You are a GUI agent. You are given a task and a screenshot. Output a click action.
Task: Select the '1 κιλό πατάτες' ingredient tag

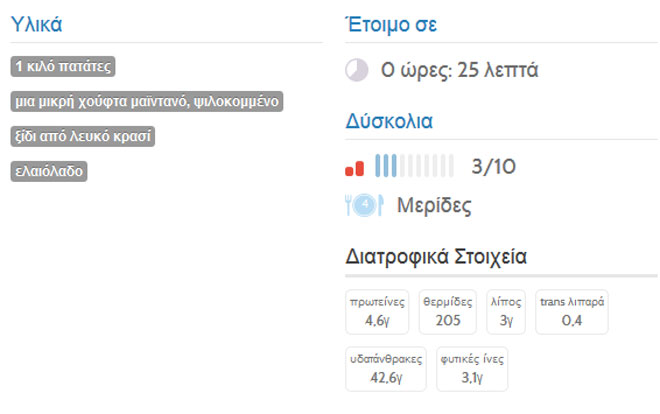63,67
